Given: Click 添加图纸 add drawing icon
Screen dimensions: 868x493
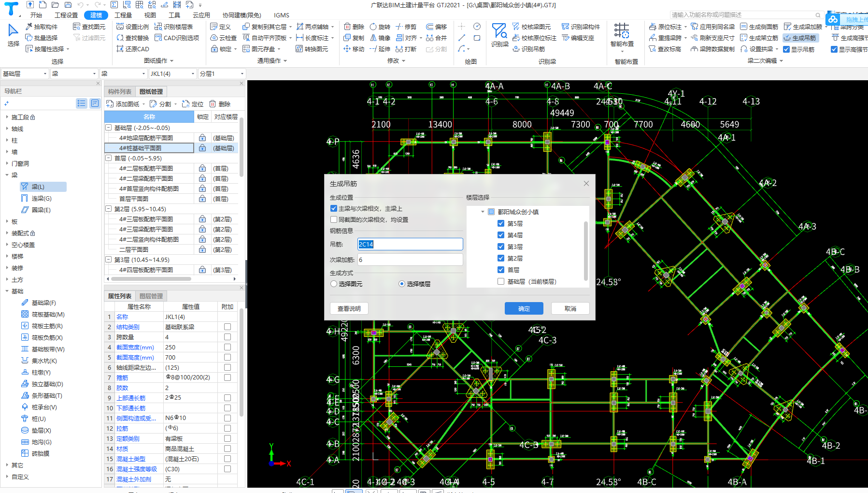Looking at the screenshot, I should point(123,104).
